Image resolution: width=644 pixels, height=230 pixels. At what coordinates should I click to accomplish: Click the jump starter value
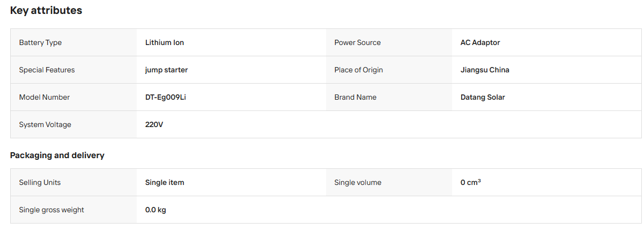[x=166, y=70]
